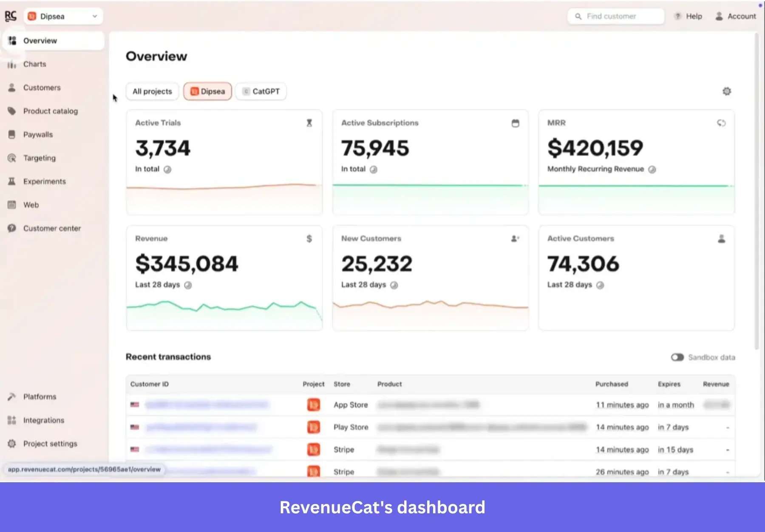Viewport: 765px width, 532px height.
Task: Click the Expires column header
Action: click(669, 384)
